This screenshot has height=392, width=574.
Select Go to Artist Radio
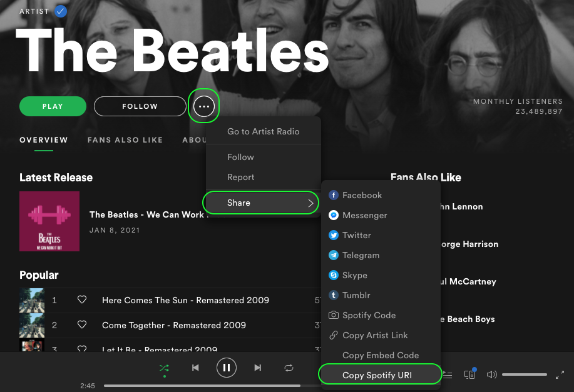263,132
